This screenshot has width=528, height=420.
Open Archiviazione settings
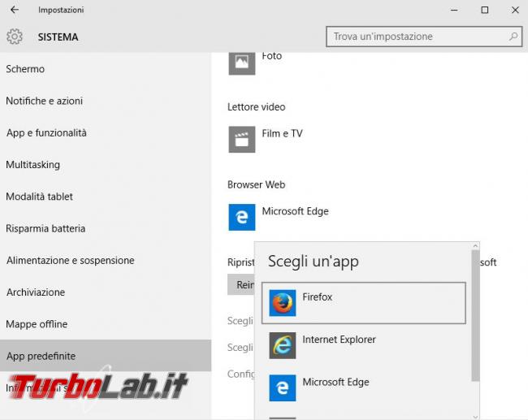click(x=106, y=292)
